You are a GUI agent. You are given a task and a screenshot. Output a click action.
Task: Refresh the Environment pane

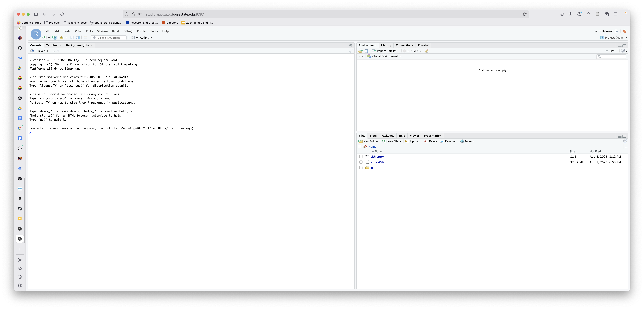pyautogui.click(x=623, y=51)
